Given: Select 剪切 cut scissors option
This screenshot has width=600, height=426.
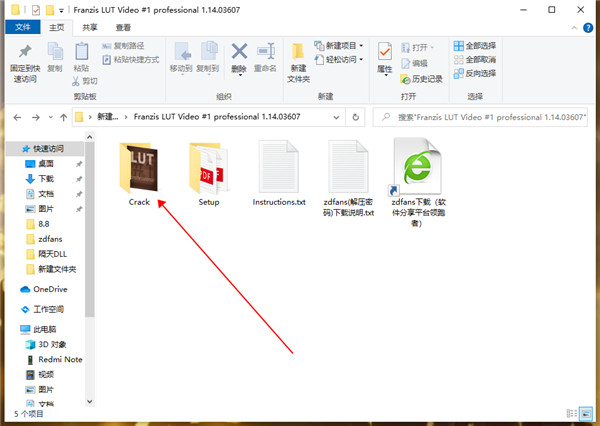Looking at the screenshot, I should tap(85, 81).
